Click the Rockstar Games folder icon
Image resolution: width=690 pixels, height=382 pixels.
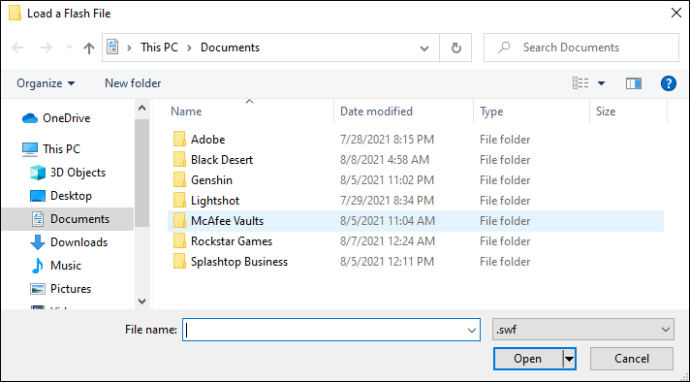click(x=179, y=241)
